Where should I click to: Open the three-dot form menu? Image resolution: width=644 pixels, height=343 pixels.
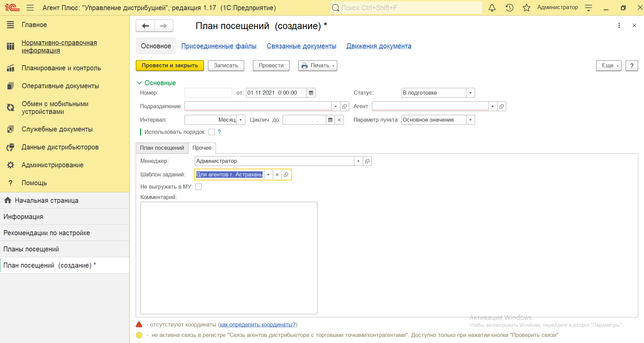(x=619, y=25)
